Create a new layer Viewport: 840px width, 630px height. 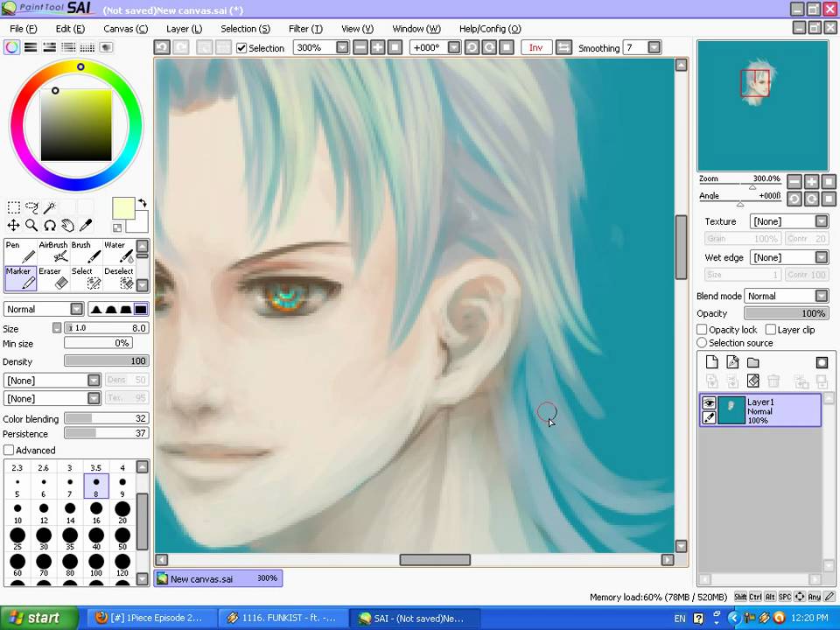pyautogui.click(x=711, y=362)
